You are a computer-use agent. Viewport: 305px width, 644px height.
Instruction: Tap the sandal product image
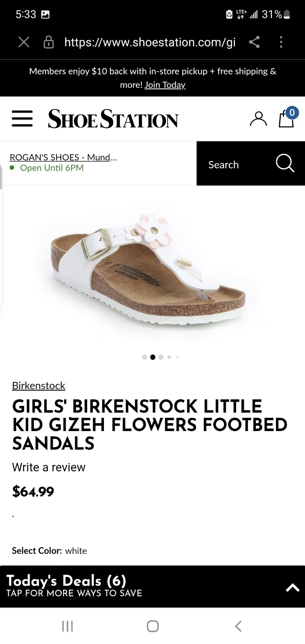click(x=148, y=268)
